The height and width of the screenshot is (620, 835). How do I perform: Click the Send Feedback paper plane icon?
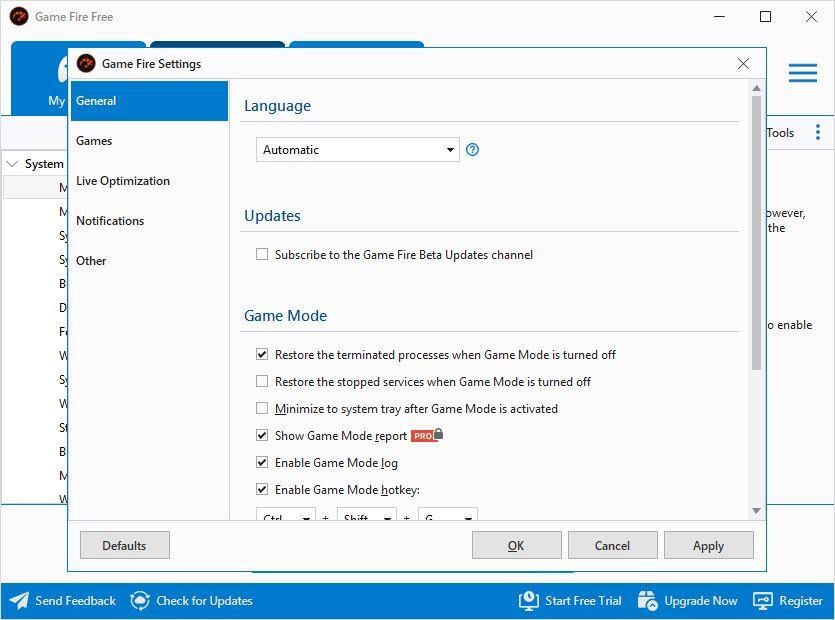[19, 601]
